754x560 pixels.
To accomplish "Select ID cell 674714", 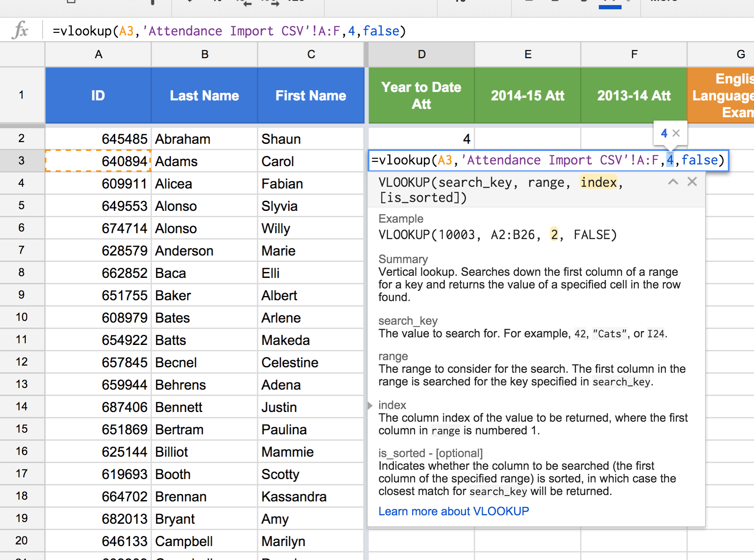I will [98, 228].
